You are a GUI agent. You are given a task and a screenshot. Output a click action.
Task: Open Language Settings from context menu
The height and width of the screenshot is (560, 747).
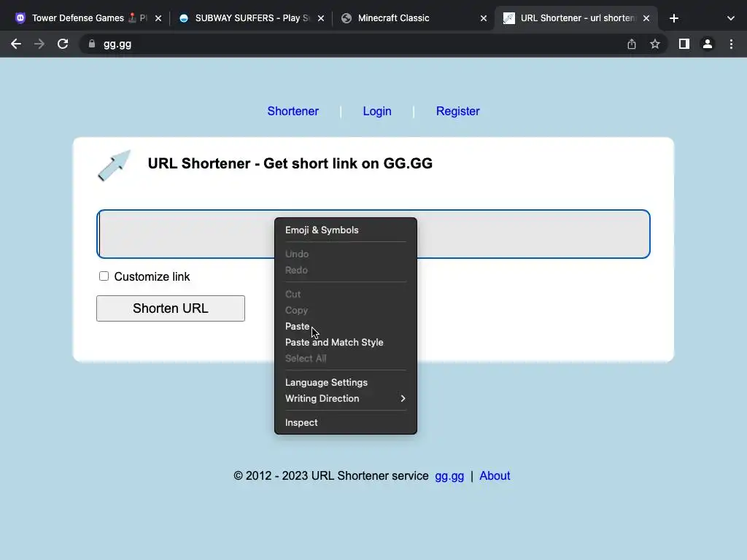pos(345,382)
